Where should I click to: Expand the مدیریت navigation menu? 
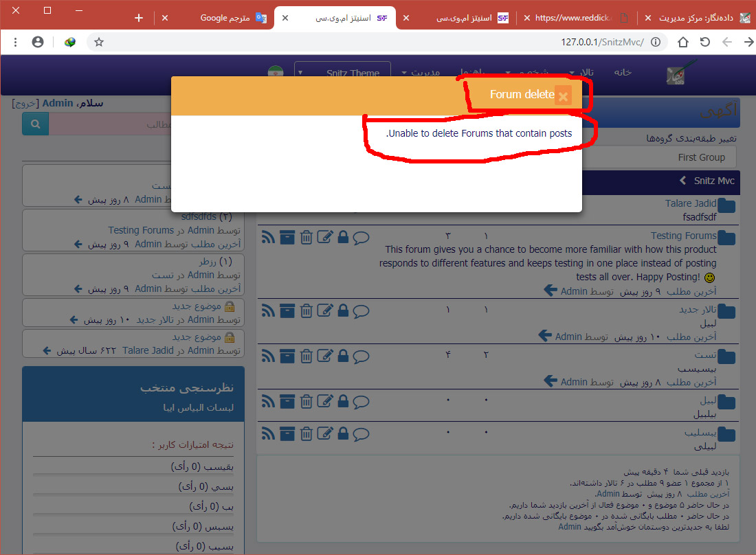click(x=421, y=71)
